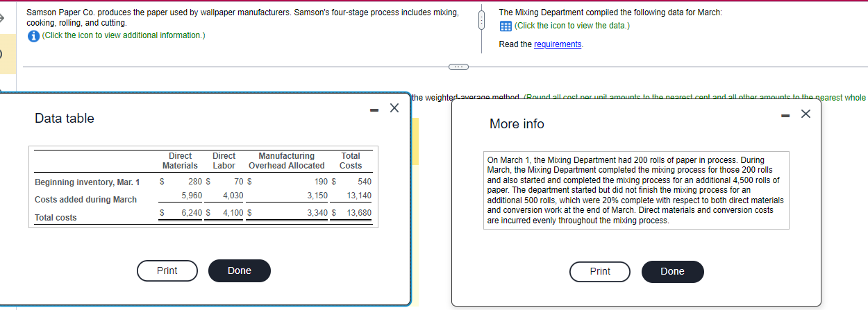Click the 3,340 total overhead value
This screenshot has height=310, width=868.
click(317, 213)
